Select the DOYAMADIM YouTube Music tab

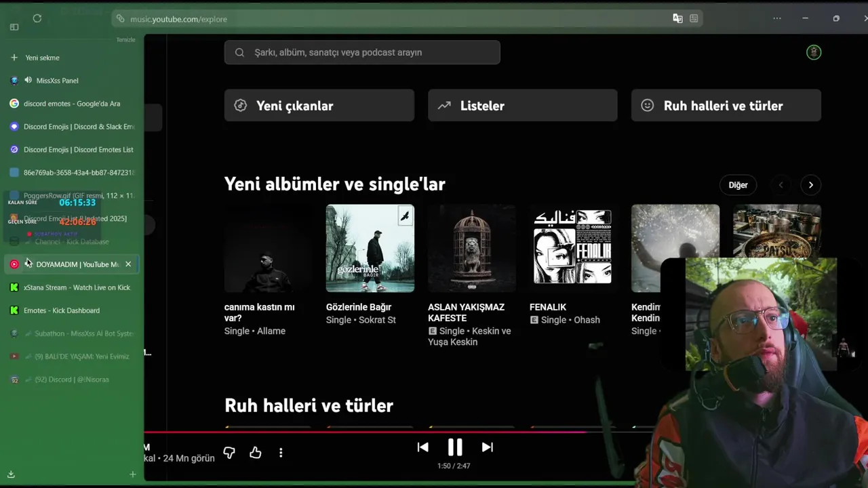(x=72, y=264)
